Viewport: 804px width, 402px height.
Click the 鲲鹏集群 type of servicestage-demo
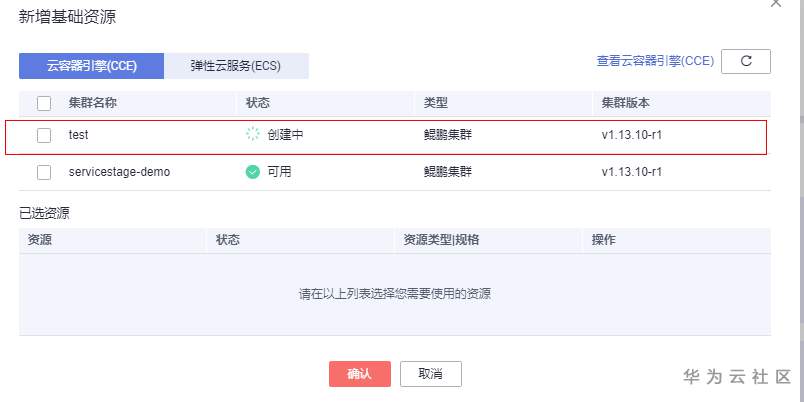coord(448,172)
